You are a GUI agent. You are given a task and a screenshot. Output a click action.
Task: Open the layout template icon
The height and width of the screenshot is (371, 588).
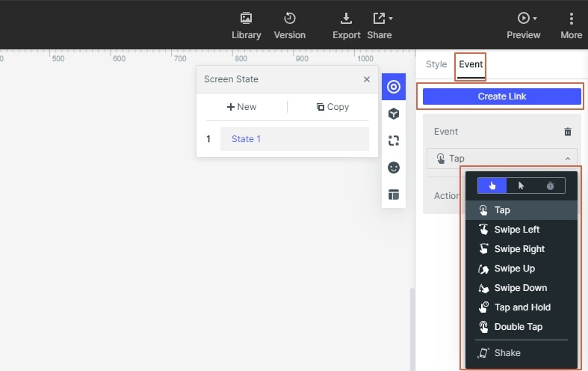click(x=394, y=194)
